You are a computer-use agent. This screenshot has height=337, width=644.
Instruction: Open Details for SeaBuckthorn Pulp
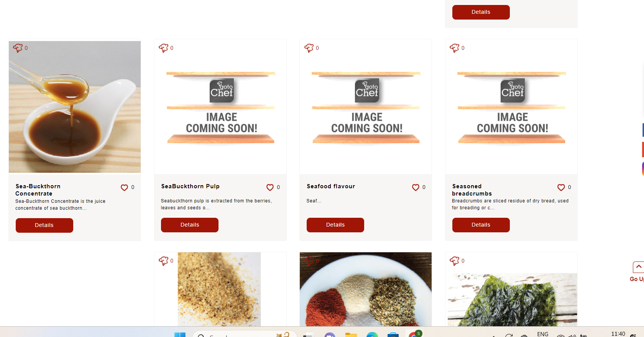click(190, 225)
